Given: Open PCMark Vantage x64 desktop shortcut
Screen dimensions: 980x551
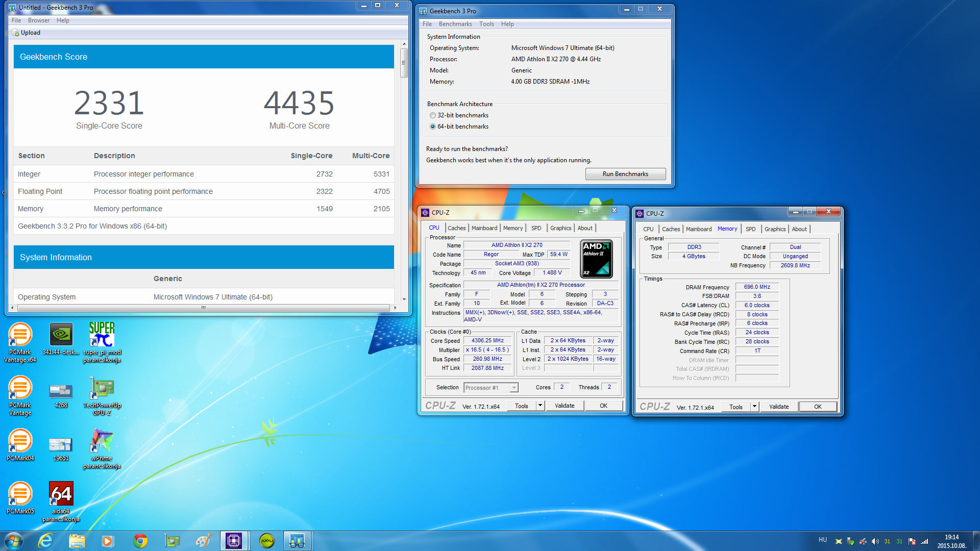Looking at the screenshot, I should 20,342.
